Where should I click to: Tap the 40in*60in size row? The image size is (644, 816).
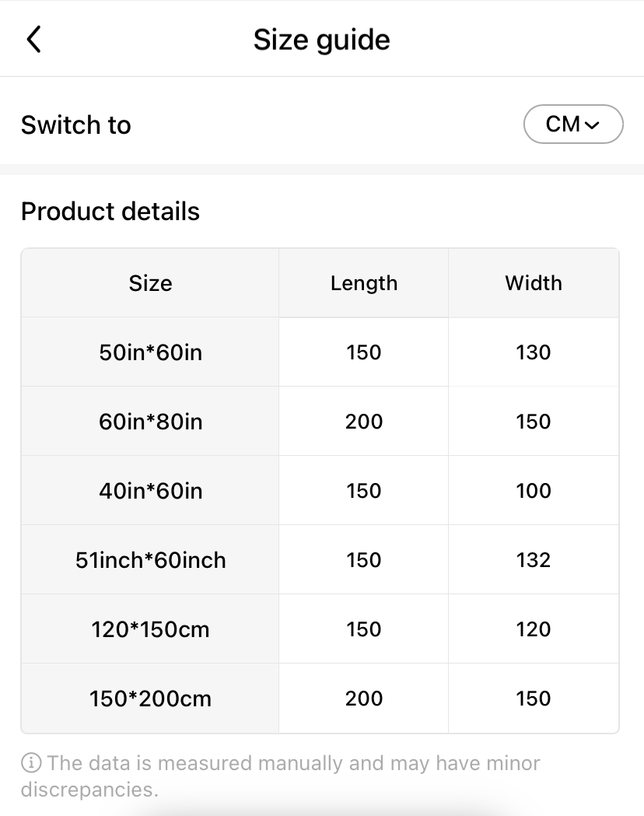coord(150,491)
